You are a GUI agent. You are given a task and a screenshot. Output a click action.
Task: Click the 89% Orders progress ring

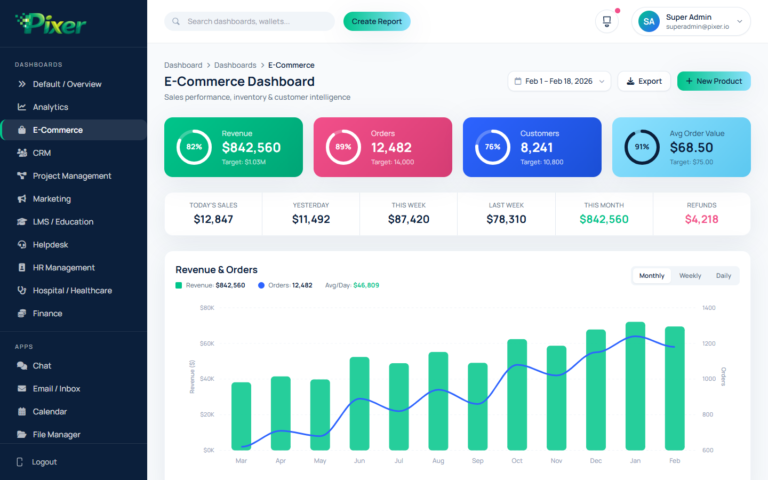pyautogui.click(x=343, y=147)
